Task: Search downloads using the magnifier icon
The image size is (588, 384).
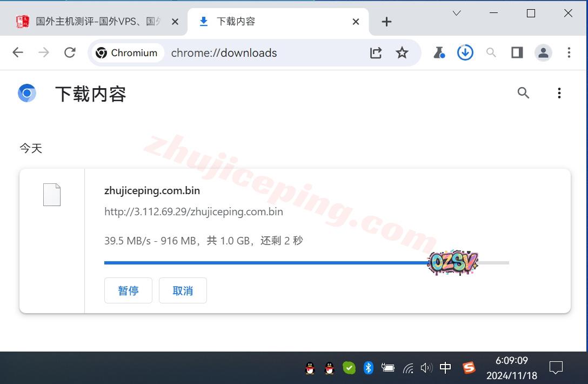Action: click(523, 93)
